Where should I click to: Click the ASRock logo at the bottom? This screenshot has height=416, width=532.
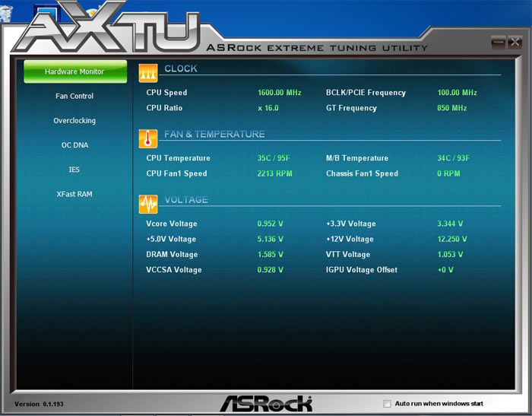[265, 403]
